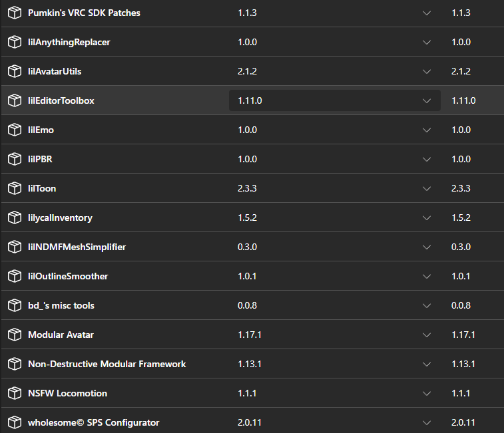
Task: Click the package icon beside Pumkin's VRC SDK Patches
Action: 15,13
